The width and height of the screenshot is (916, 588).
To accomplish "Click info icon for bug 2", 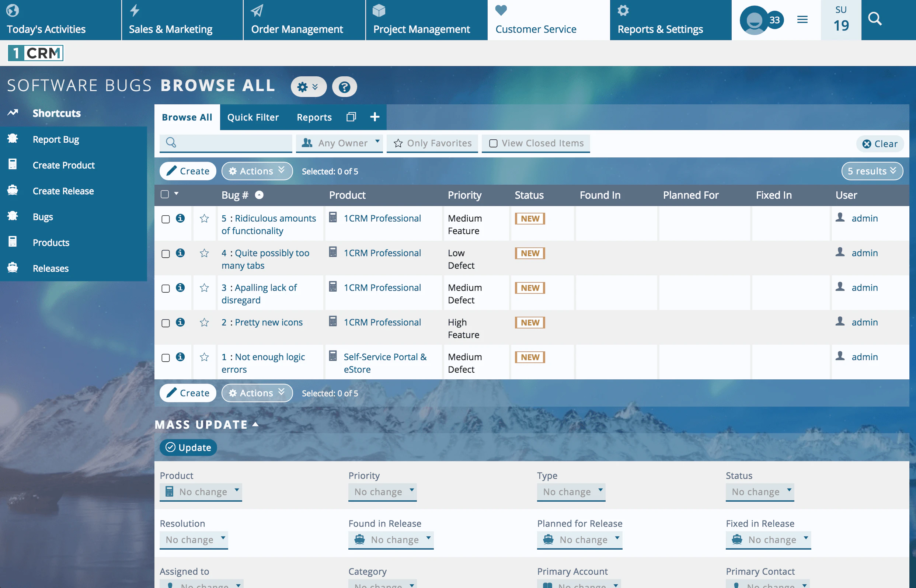I will tap(180, 322).
